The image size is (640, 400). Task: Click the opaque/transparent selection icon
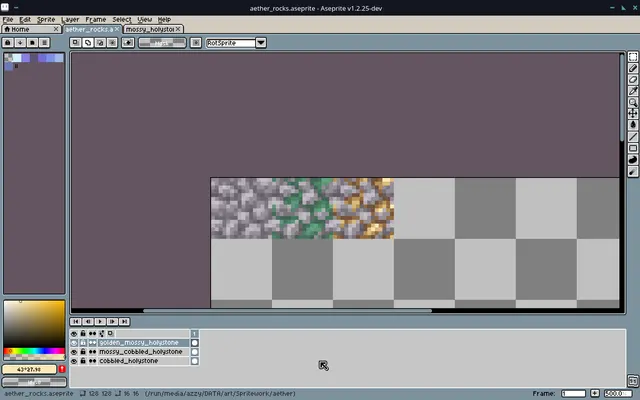128,42
